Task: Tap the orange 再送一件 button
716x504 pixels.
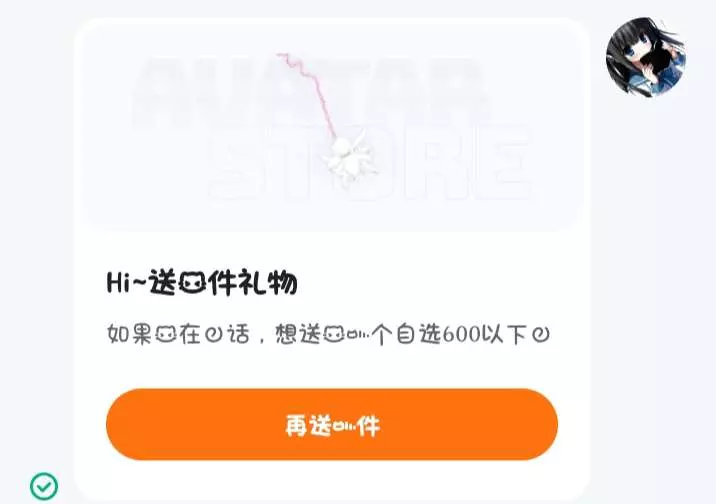Action: tap(332, 425)
